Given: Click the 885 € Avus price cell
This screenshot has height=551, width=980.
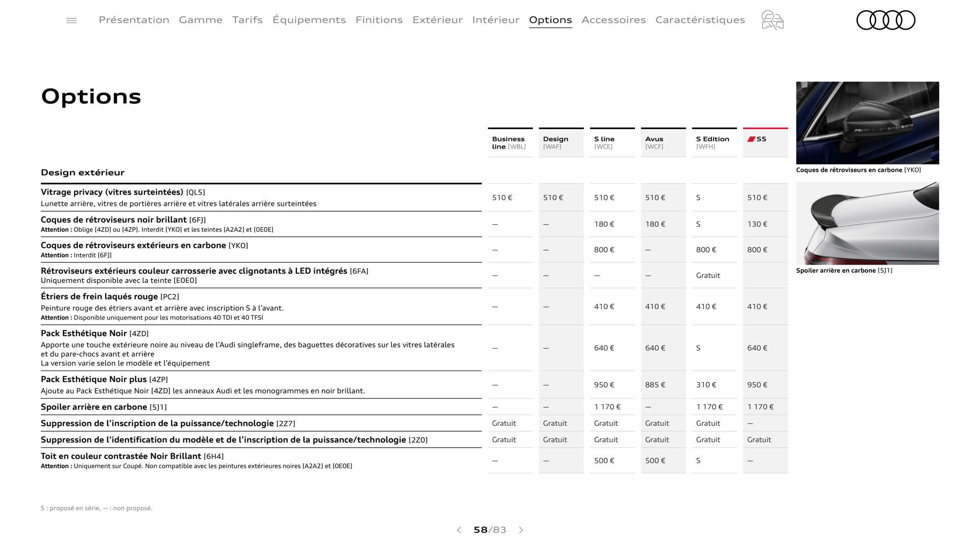Looking at the screenshot, I should coord(663,385).
